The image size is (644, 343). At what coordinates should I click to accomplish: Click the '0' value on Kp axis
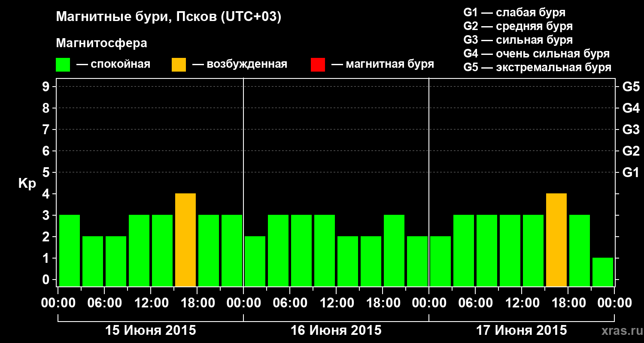click(x=46, y=280)
